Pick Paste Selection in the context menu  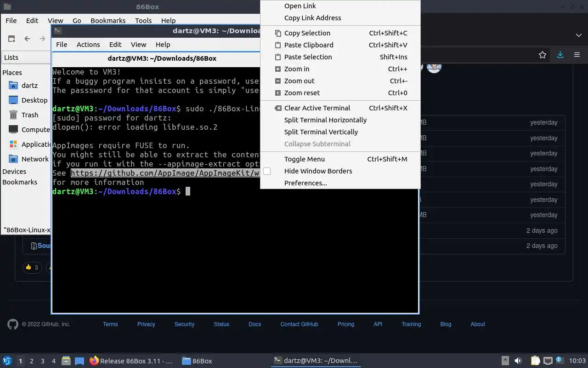coord(340,57)
